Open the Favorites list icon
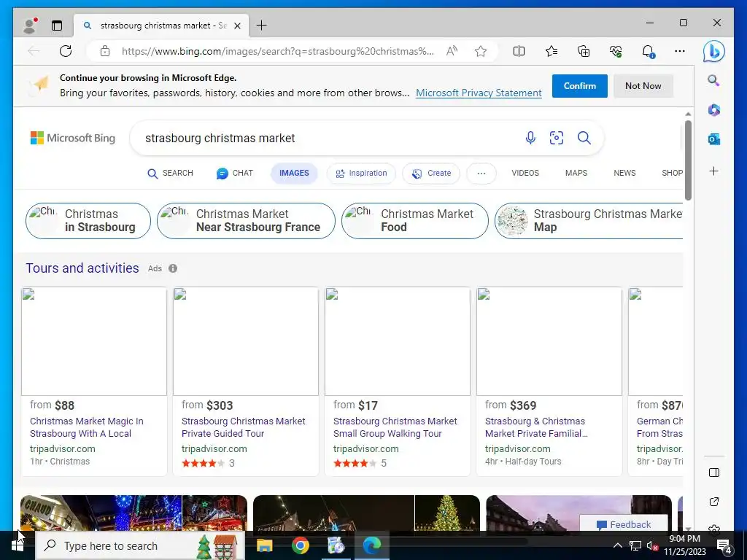This screenshot has width=747, height=560. point(551,51)
